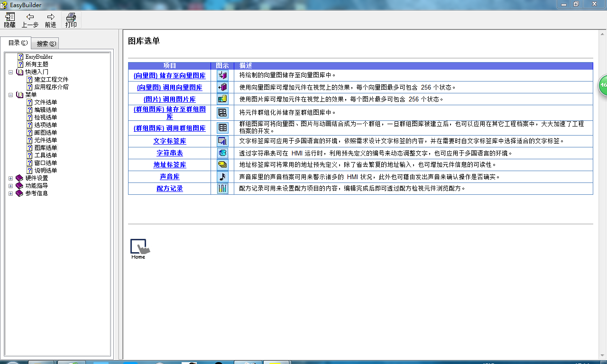Expand the 参考信息 tree node
Screen dimensions: 607x364
(10, 193)
